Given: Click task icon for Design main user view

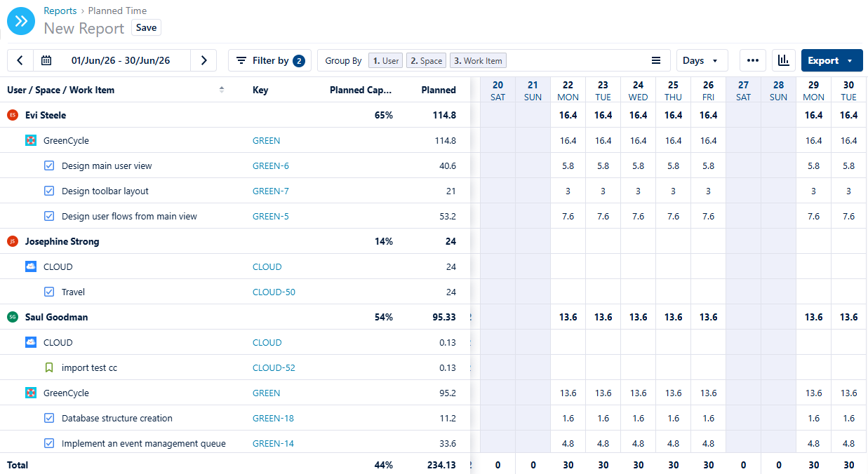Looking at the screenshot, I should [49, 165].
